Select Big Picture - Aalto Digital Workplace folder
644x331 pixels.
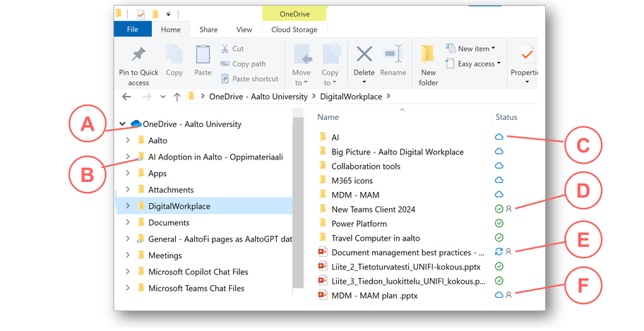[x=397, y=152]
